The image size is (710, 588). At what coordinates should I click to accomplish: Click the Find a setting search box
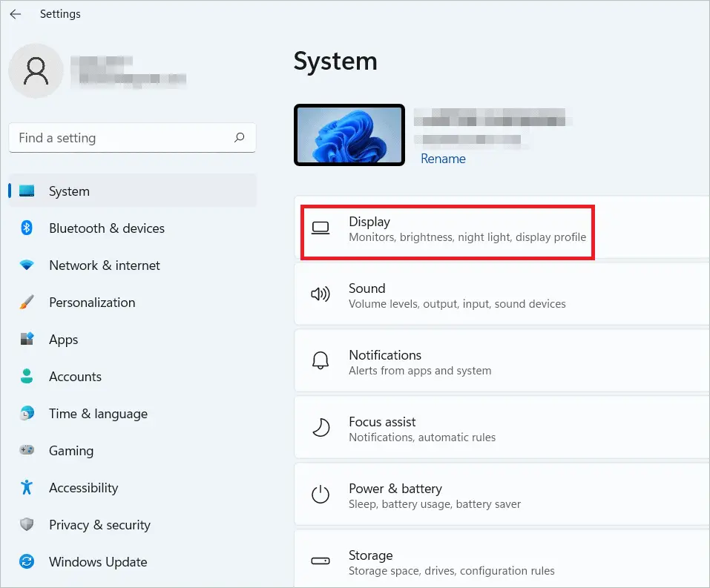click(122, 138)
